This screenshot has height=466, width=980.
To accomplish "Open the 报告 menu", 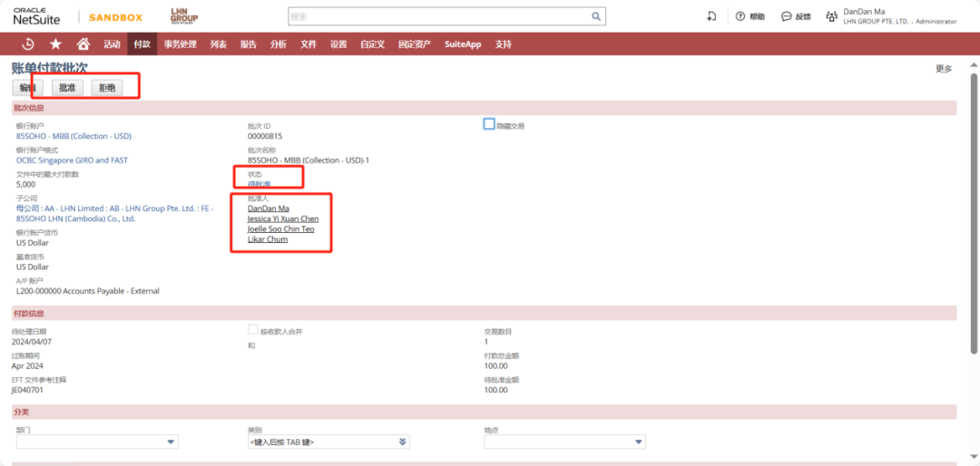I will [x=248, y=44].
